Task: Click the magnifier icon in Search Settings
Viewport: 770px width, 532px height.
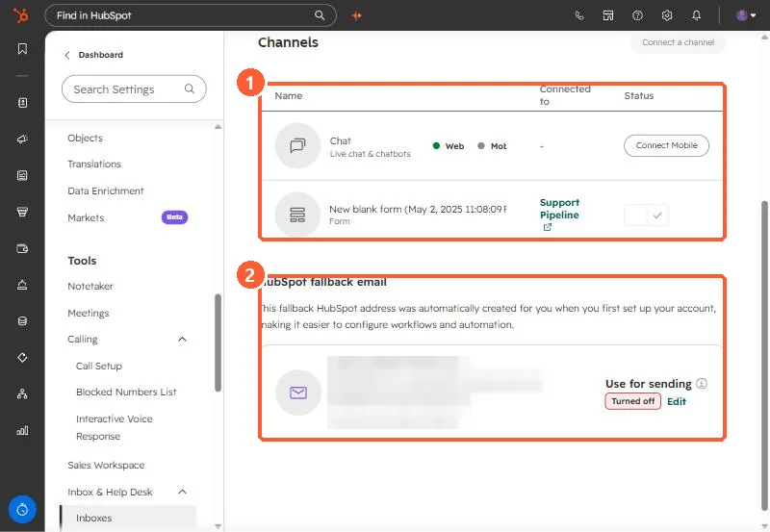Action: click(189, 89)
